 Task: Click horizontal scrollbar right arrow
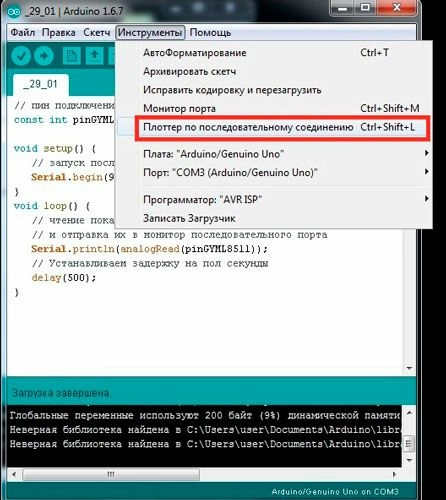tap(395, 474)
